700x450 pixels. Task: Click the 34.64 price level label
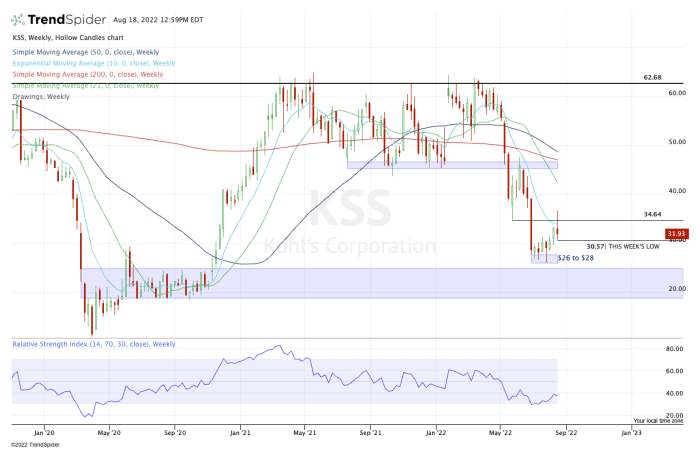click(652, 214)
